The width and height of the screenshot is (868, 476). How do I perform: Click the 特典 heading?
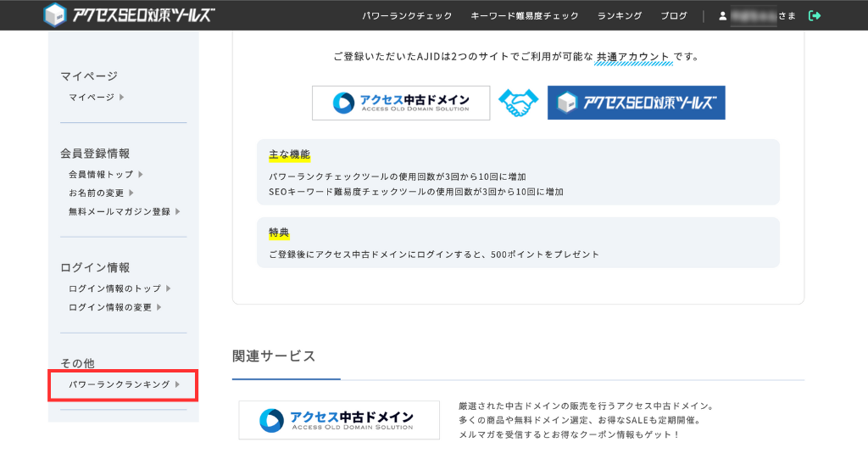279,232
